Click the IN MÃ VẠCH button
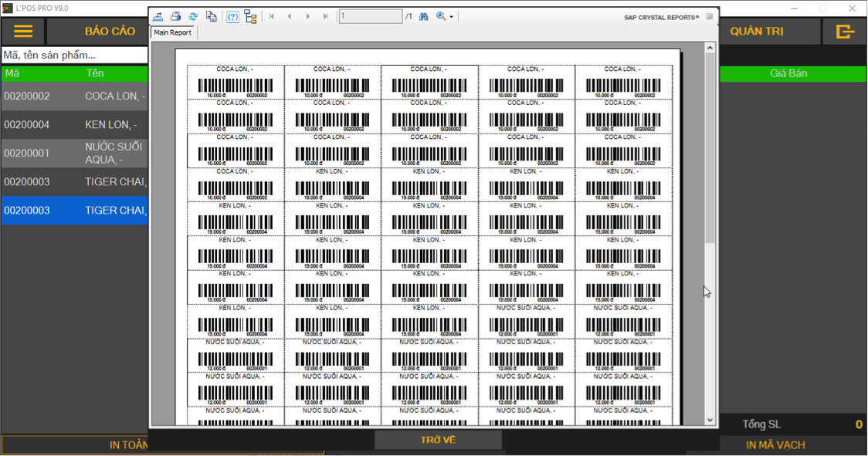This screenshot has width=868, height=456. [775, 445]
